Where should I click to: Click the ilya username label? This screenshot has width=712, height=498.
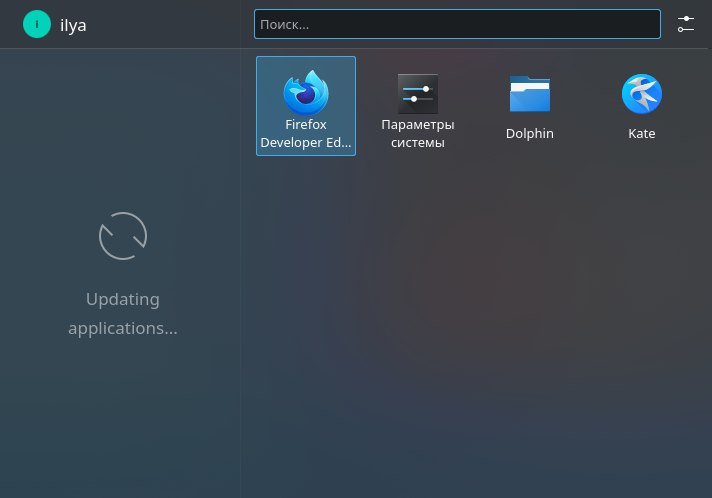(x=73, y=25)
